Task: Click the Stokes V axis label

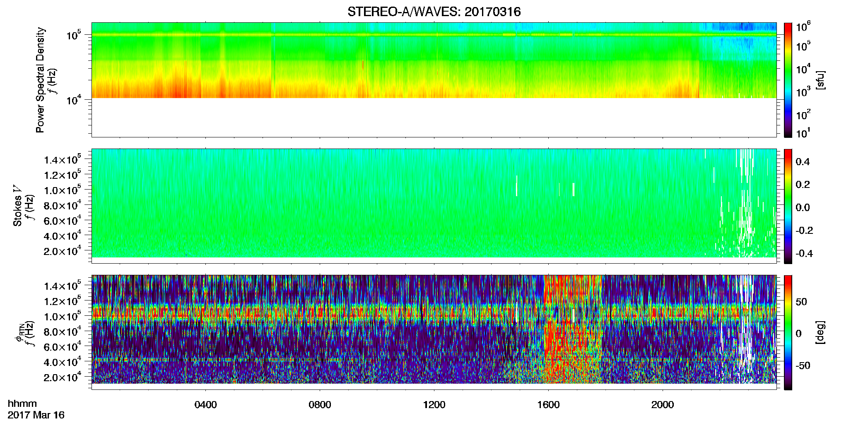Action: pos(17,206)
